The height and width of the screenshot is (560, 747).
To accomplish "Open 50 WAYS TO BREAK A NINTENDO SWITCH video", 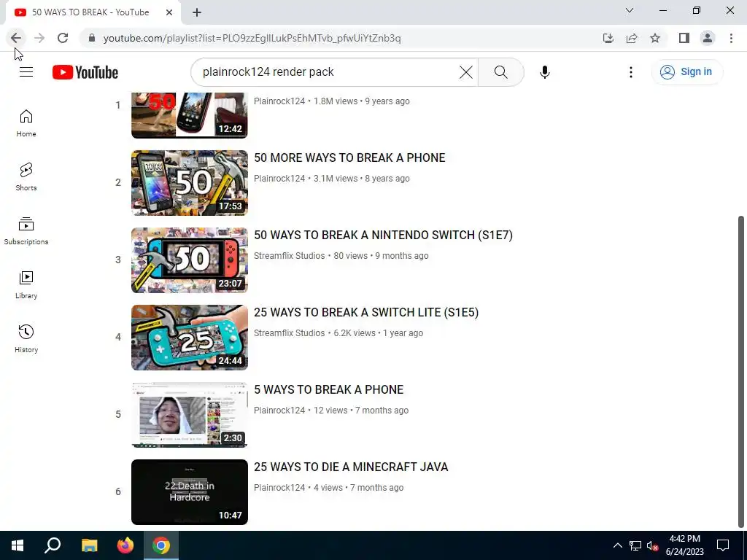I will click(383, 236).
